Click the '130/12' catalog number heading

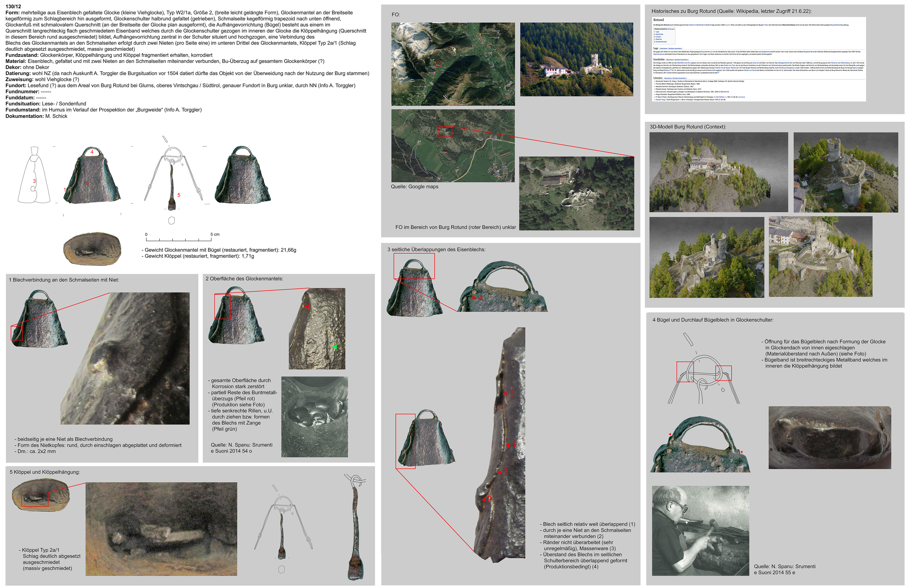tap(13, 6)
